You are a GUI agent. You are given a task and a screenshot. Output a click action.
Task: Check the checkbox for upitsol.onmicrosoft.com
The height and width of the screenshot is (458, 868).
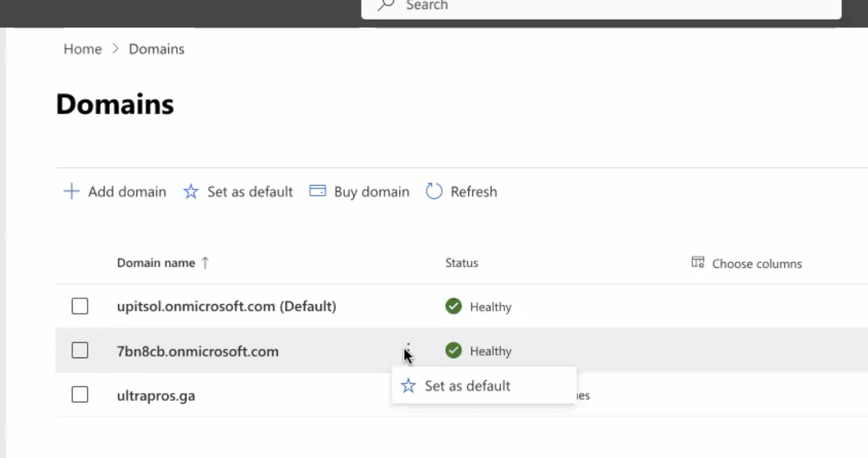pos(80,306)
